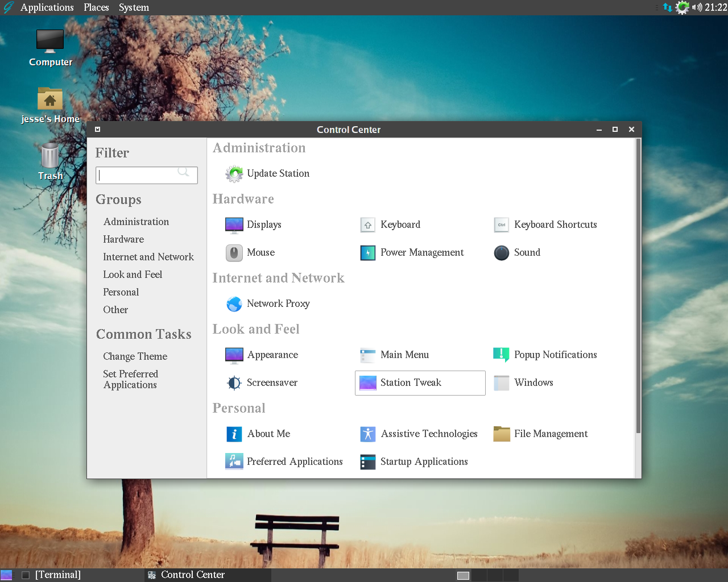Open Update Station icon
Image resolution: width=728 pixels, height=582 pixels.
(234, 173)
